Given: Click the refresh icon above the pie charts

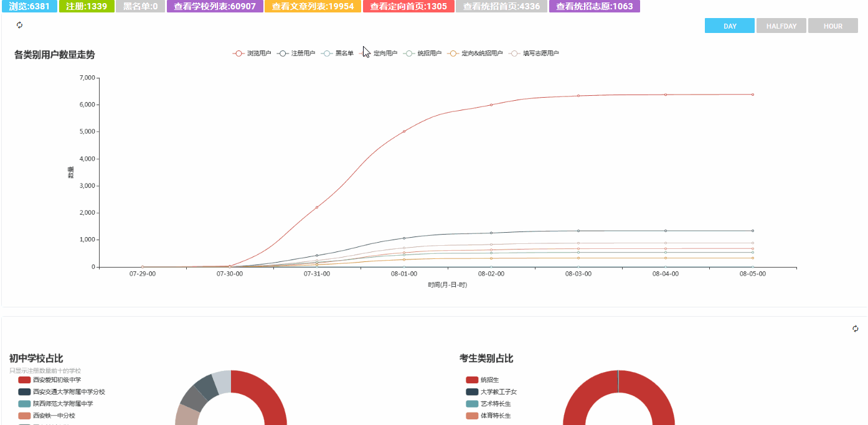Looking at the screenshot, I should point(856,329).
